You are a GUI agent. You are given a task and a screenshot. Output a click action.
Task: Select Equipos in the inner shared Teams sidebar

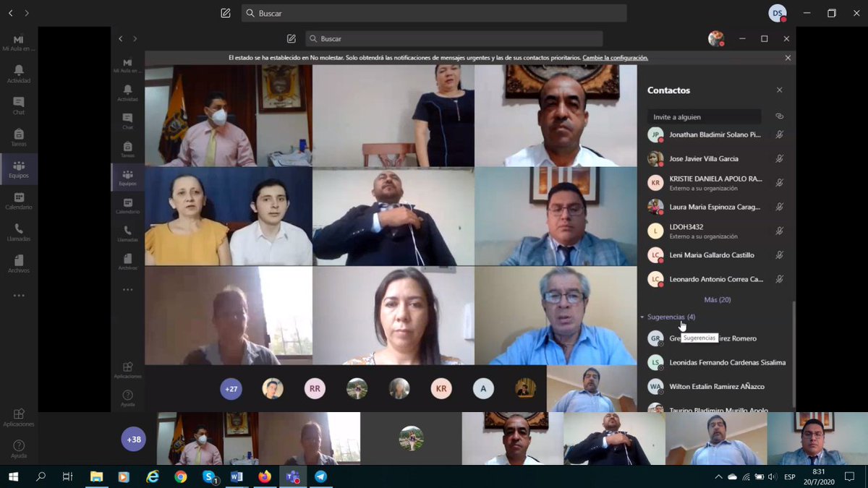[x=127, y=177]
